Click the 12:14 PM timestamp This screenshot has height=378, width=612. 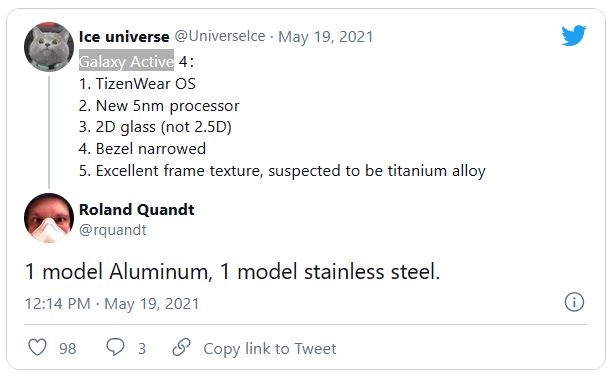click(x=57, y=304)
